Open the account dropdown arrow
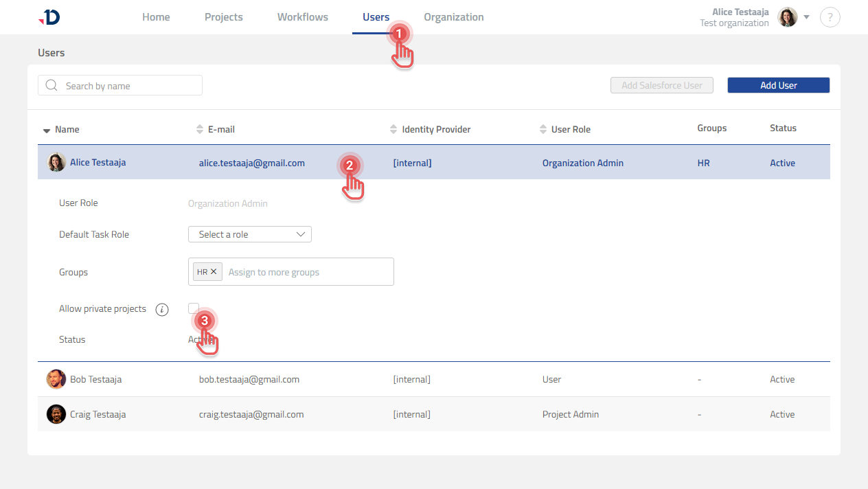 coord(806,17)
